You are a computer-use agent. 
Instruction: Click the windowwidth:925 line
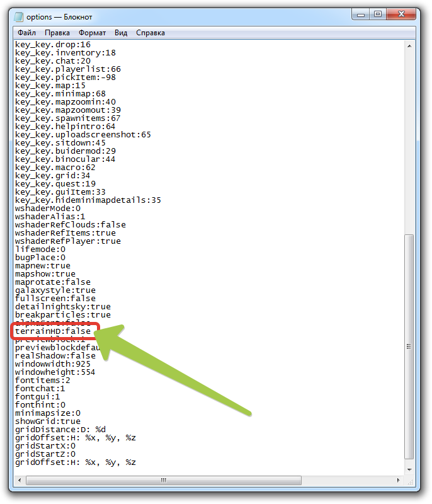(53, 364)
